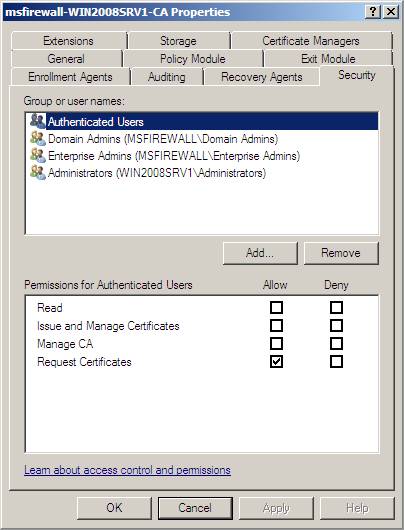Switch to Enrollment Agents tab
This screenshot has height=530, width=404.
coord(70,77)
